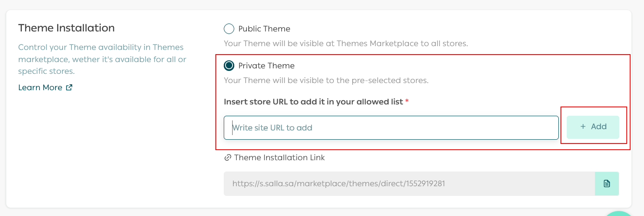
Task: Click the 'Insert store URL' field label
Action: (313, 102)
